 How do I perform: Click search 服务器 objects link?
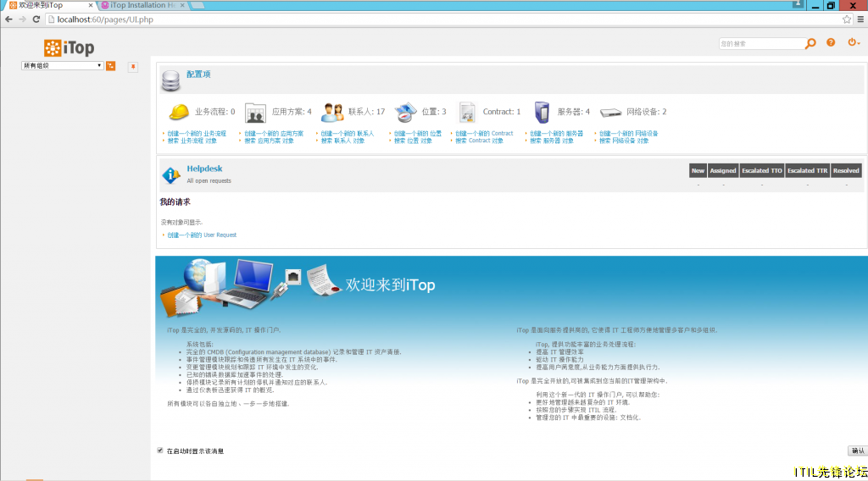click(x=552, y=141)
